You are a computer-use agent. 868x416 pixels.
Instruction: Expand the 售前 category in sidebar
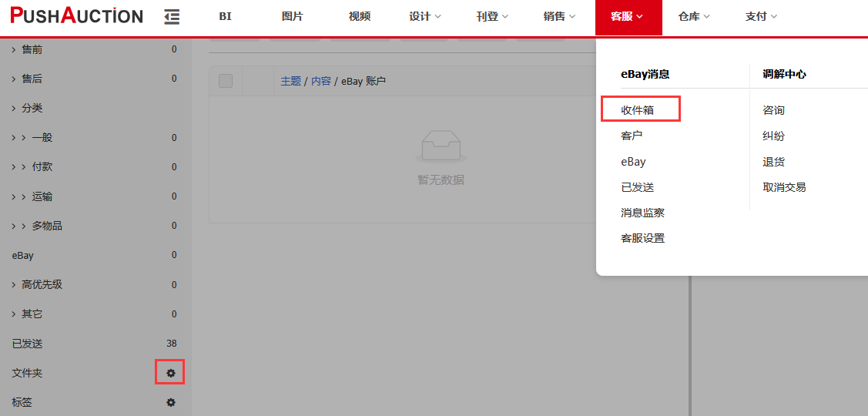tap(14, 49)
